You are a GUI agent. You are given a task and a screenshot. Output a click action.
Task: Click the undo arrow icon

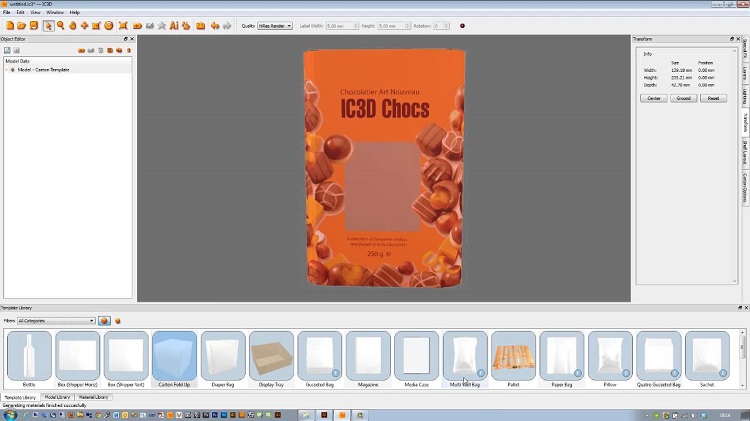point(215,26)
